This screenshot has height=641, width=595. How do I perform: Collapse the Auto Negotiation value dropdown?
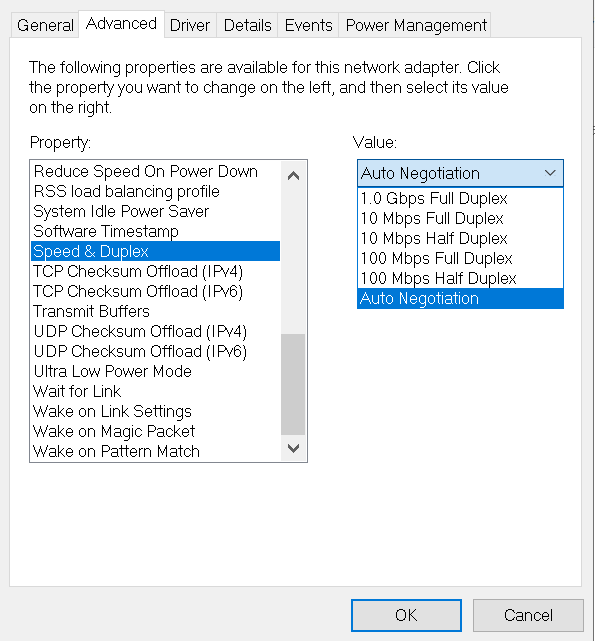460,173
